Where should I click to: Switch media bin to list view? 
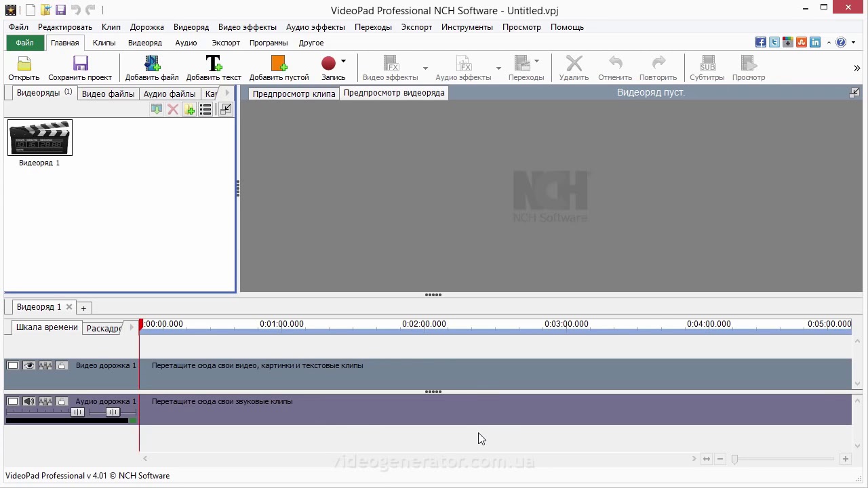(x=205, y=110)
